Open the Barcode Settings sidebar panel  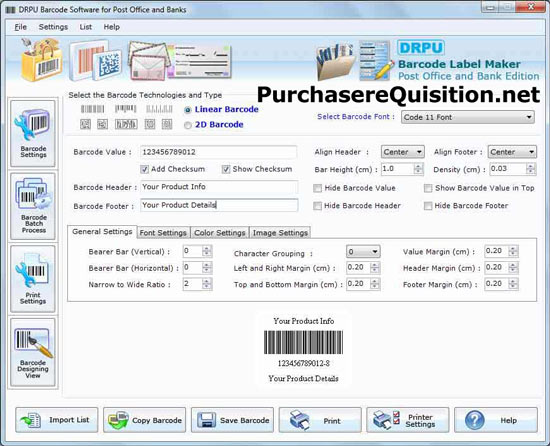click(33, 133)
